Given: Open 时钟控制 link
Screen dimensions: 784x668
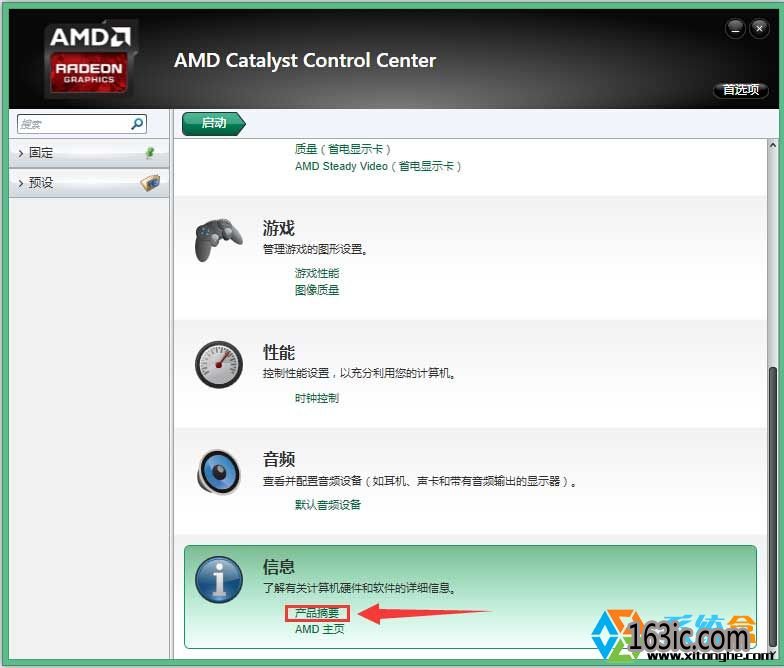Looking at the screenshot, I should click(317, 398).
